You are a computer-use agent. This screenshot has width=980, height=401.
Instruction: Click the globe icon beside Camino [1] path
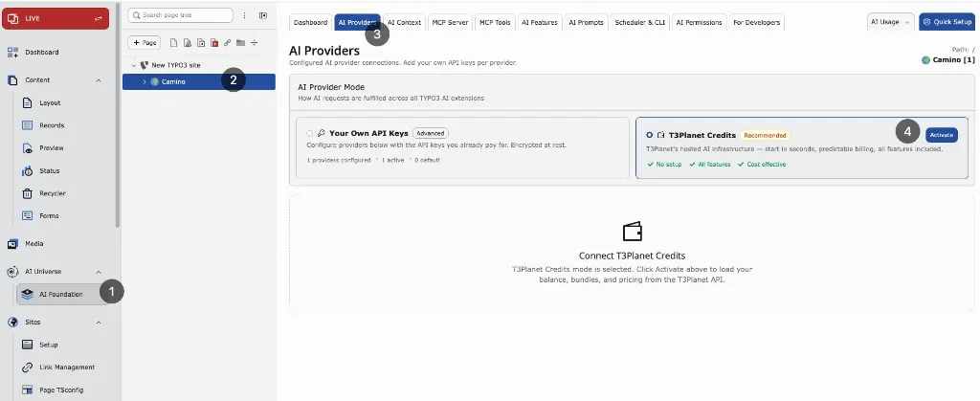point(925,60)
